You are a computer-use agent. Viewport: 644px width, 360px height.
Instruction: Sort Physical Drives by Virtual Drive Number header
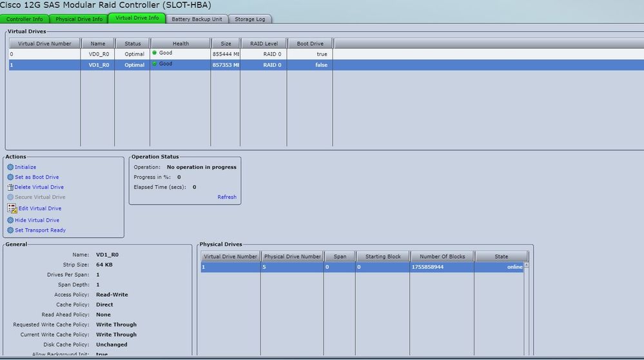(230, 256)
